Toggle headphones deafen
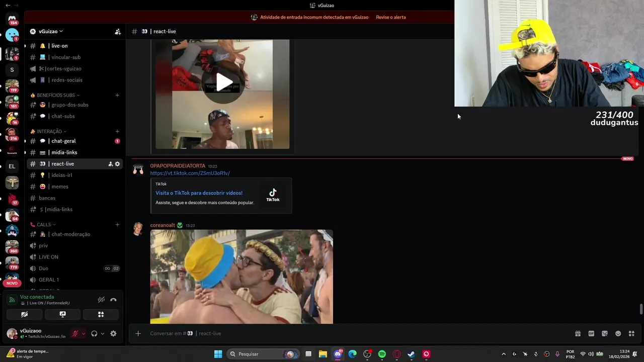This screenshot has width=644, height=362. 94,333
